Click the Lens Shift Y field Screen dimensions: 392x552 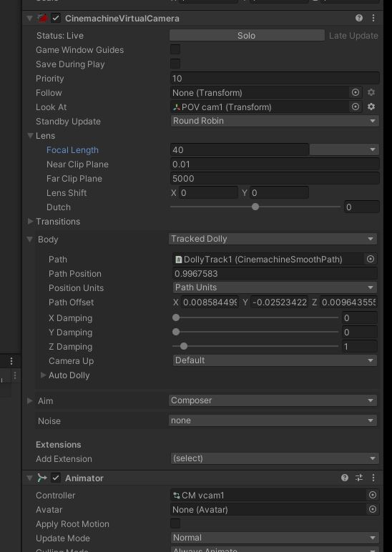coord(279,192)
